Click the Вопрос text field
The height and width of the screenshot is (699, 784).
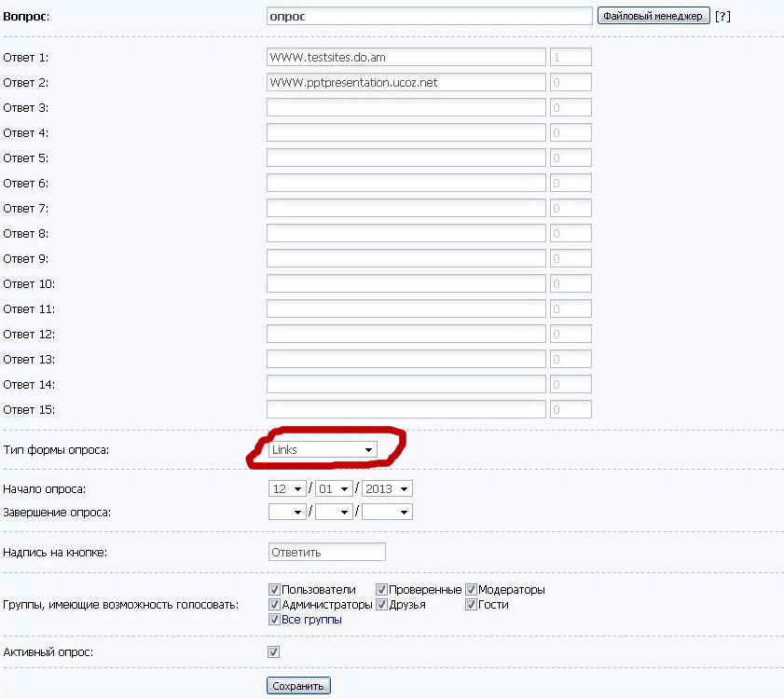(x=429, y=16)
